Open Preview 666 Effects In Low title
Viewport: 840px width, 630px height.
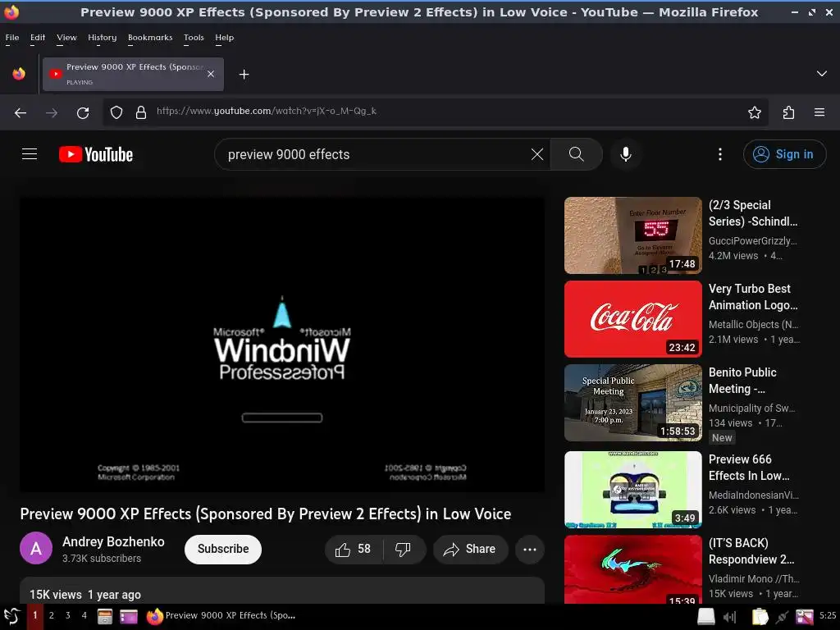749,467
